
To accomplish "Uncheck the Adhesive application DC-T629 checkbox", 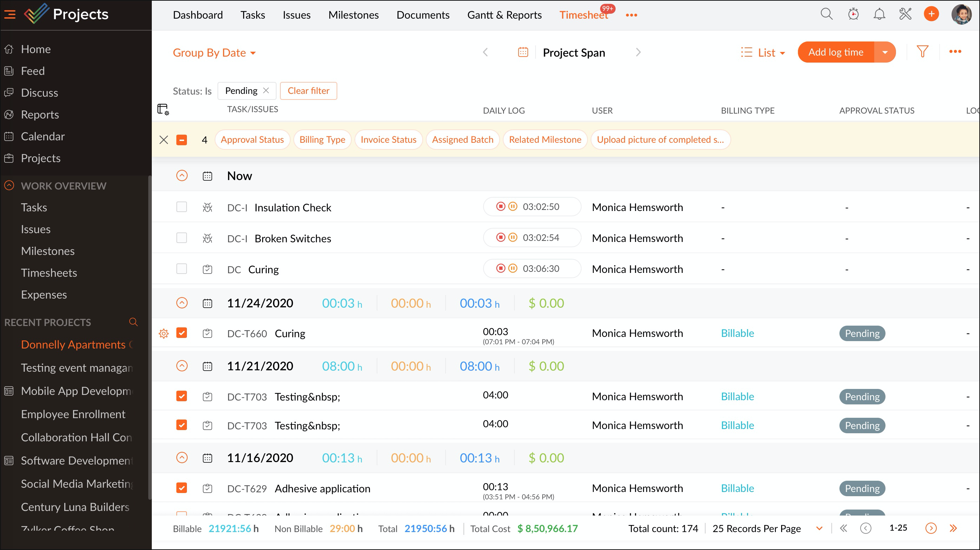I will pyautogui.click(x=181, y=488).
